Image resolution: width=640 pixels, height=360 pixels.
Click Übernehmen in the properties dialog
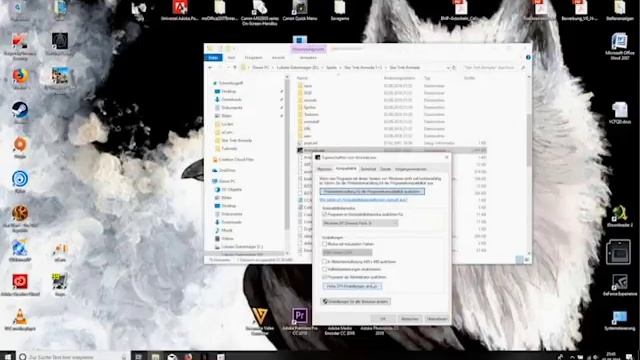pos(436,319)
